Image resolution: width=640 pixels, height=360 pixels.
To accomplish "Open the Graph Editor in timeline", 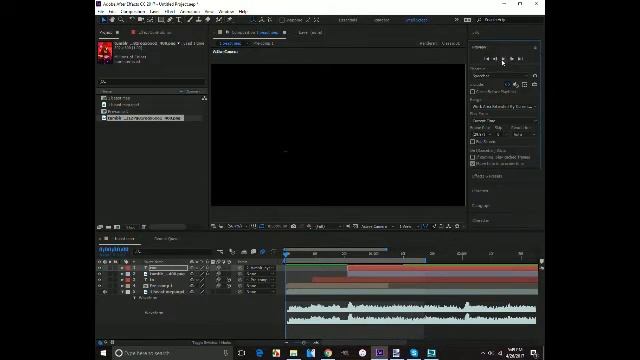I will [273, 252].
